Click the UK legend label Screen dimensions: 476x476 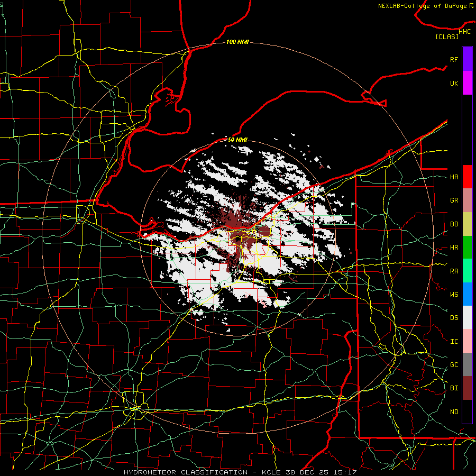(454, 83)
